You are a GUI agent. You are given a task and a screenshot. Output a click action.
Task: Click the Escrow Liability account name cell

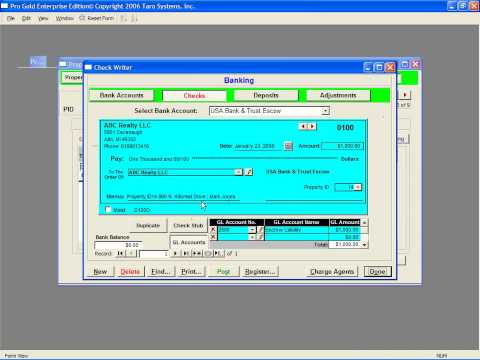point(297,230)
